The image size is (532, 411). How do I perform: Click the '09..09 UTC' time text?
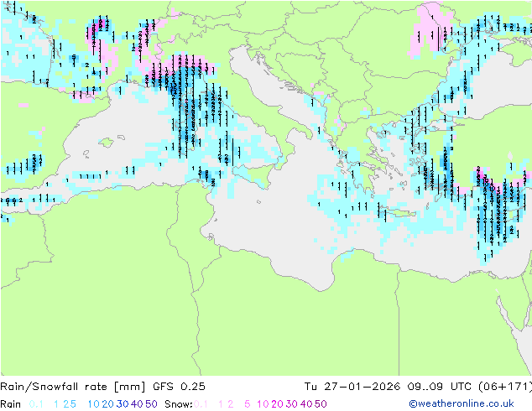(x=440, y=387)
